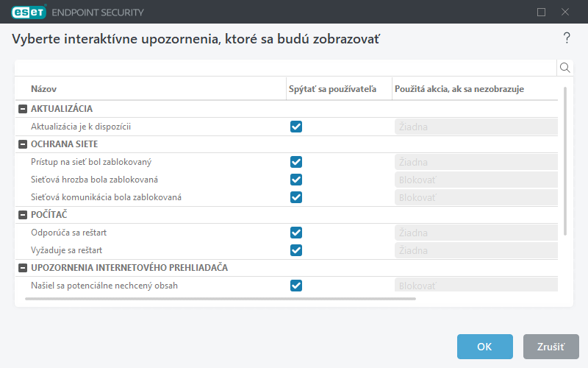The height and width of the screenshot is (368, 588).
Task: Select 'Našiel sa potenciálne nechcený obsah' row text
Action: coord(104,286)
